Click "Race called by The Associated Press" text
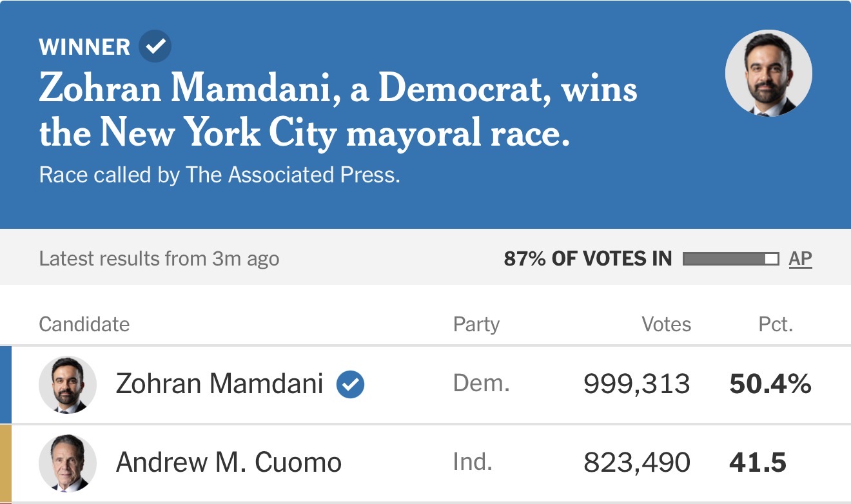The width and height of the screenshot is (851, 504). pos(219,175)
